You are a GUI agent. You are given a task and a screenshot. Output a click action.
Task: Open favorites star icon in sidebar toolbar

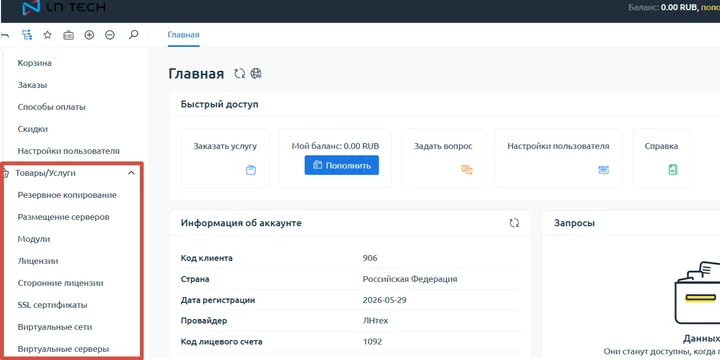tap(47, 35)
